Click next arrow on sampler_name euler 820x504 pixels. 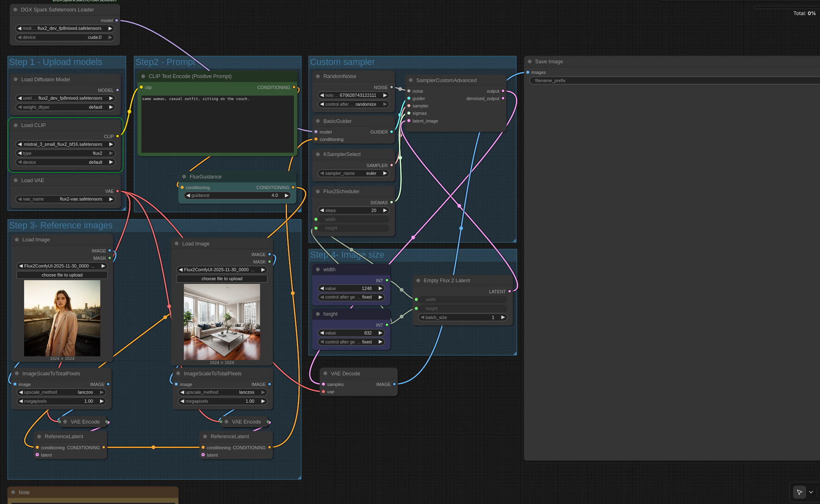click(x=385, y=173)
